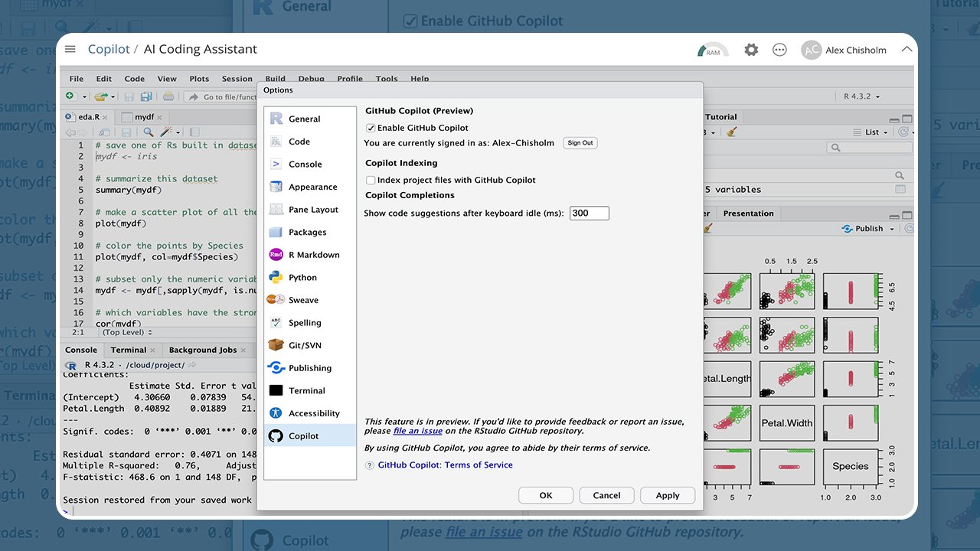Open the file an issue link
The width and height of the screenshot is (980, 551).
[x=417, y=431]
